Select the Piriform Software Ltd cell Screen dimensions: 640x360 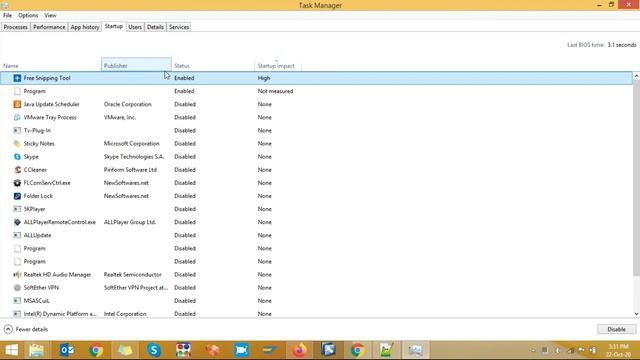pos(130,169)
